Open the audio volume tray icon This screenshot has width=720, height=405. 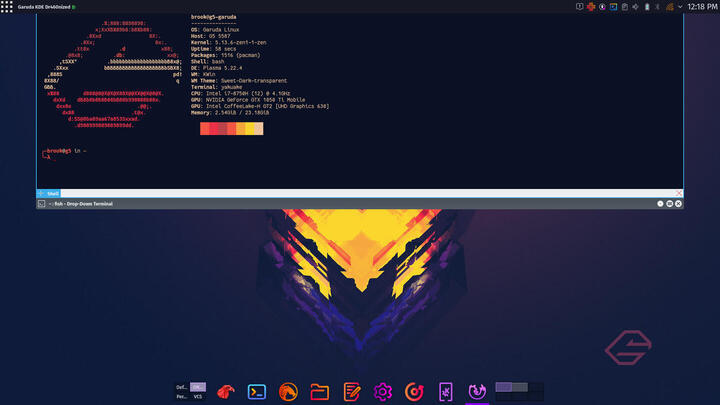pyautogui.click(x=636, y=7)
